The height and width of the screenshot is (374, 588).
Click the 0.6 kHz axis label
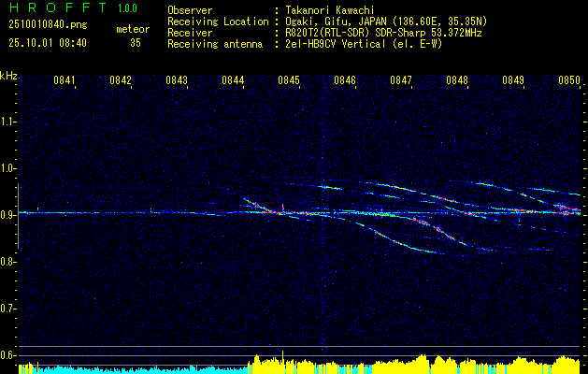[7, 355]
